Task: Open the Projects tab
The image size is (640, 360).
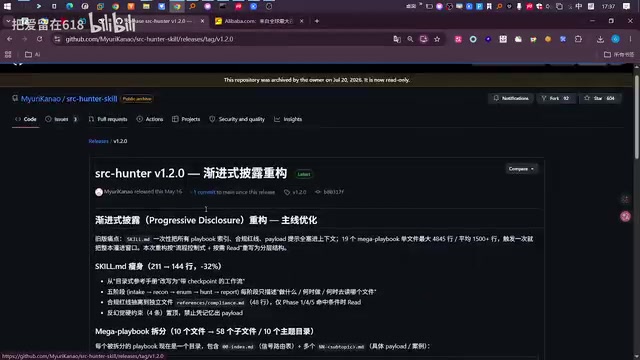Action: pyautogui.click(x=186, y=119)
